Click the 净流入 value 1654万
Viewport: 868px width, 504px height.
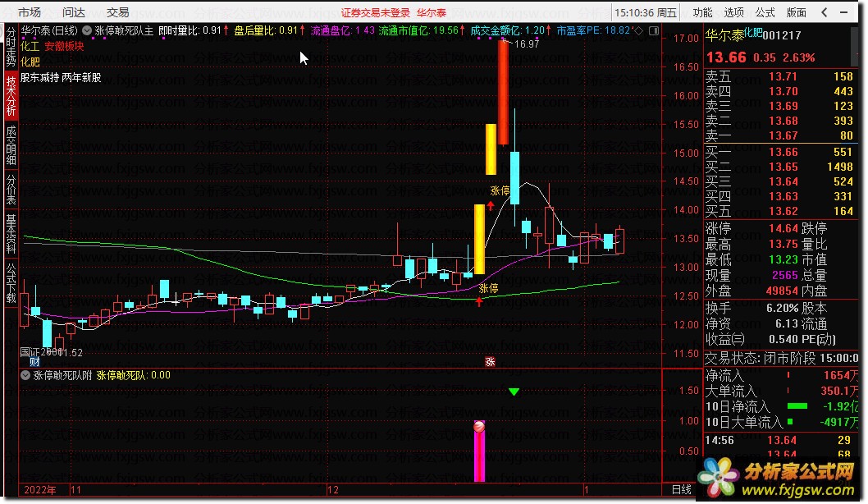pos(840,375)
